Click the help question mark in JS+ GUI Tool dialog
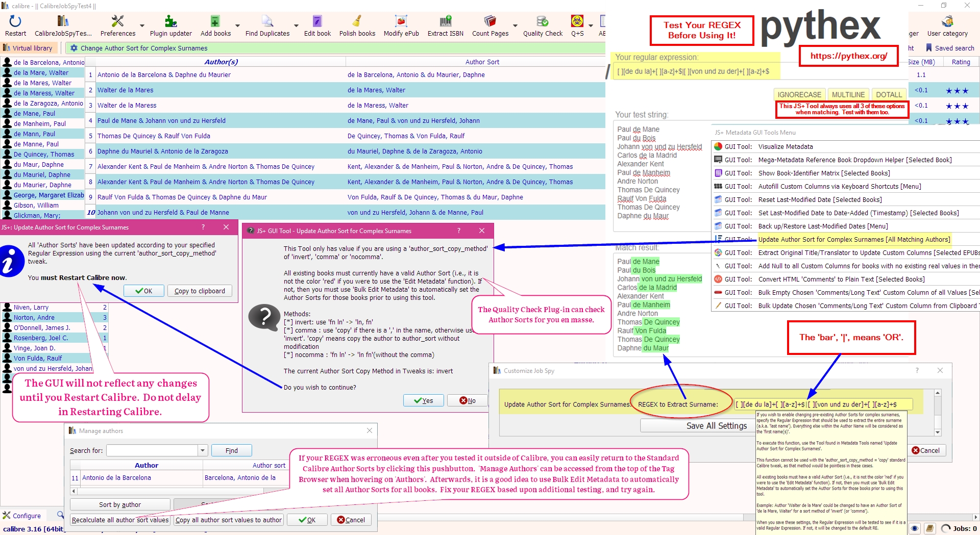 point(459,231)
